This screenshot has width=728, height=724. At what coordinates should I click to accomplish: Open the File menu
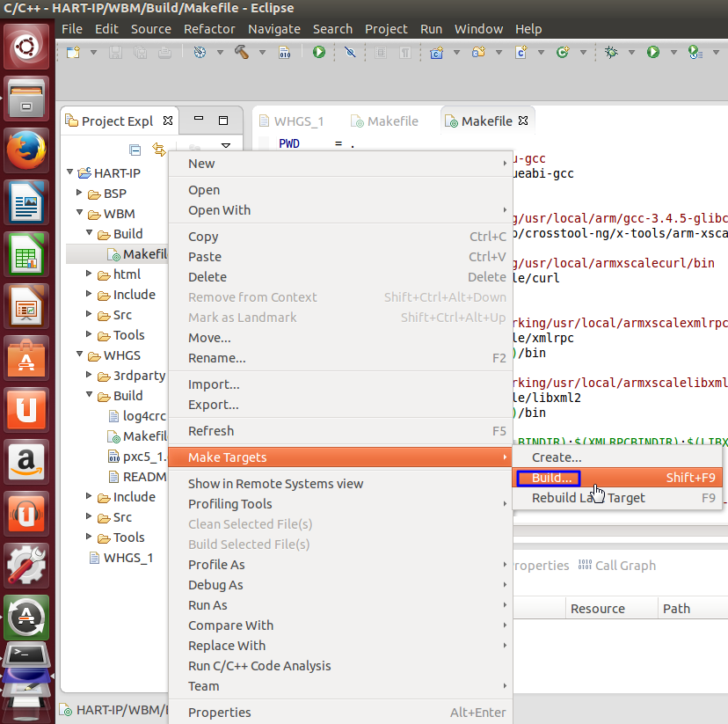coord(72,29)
